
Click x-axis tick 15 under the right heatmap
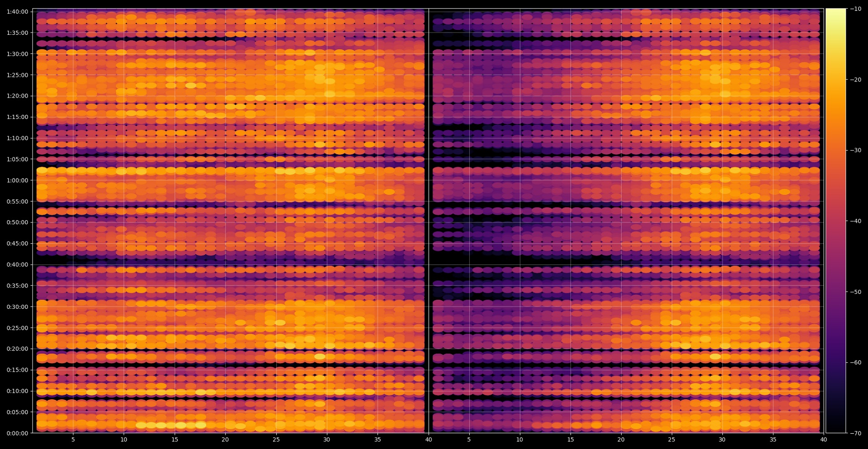tap(571, 440)
